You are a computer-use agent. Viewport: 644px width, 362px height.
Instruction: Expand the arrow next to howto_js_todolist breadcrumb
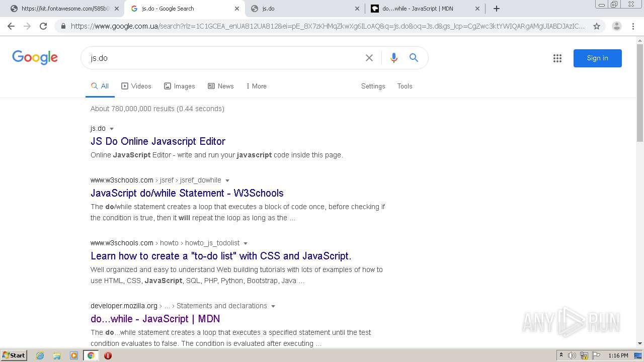pos(246,243)
